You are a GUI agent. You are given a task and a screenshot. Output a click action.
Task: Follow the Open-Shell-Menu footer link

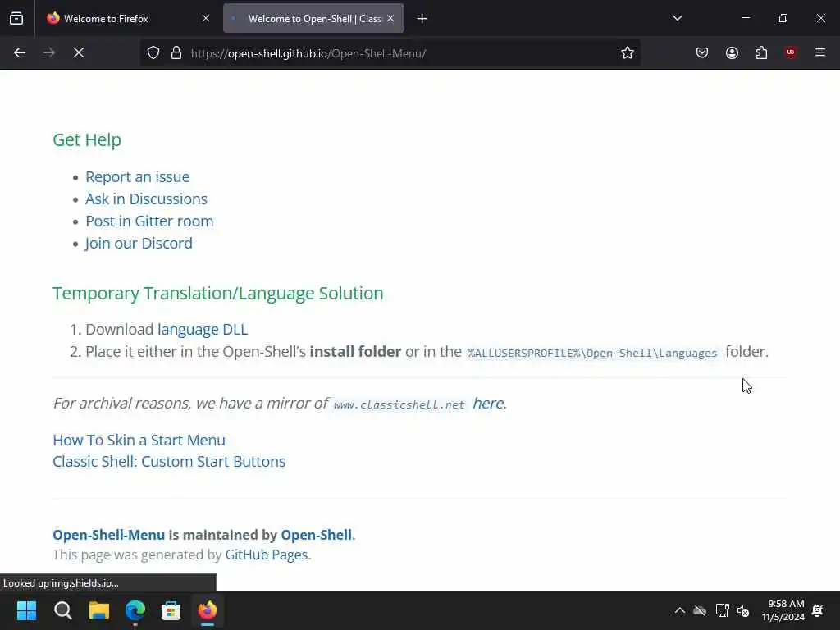(109, 535)
